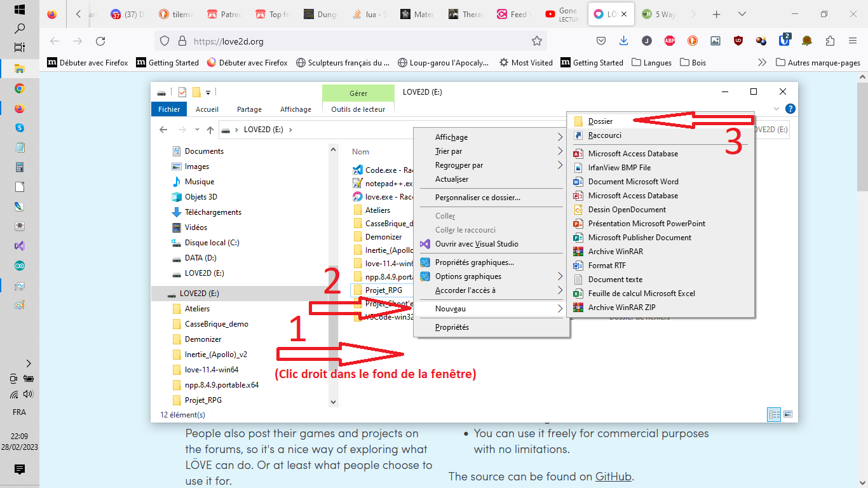Open the Firefox downloads panel
This screenshot has height=488, width=868.
(x=623, y=41)
